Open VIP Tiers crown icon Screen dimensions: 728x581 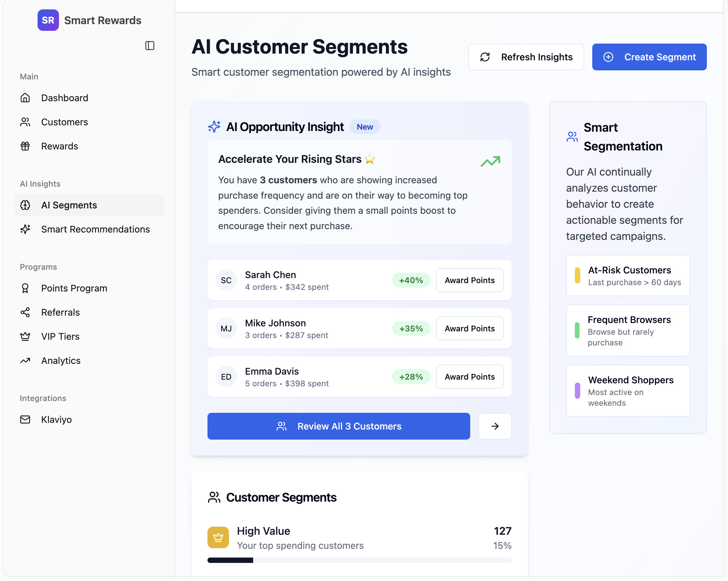click(x=25, y=337)
